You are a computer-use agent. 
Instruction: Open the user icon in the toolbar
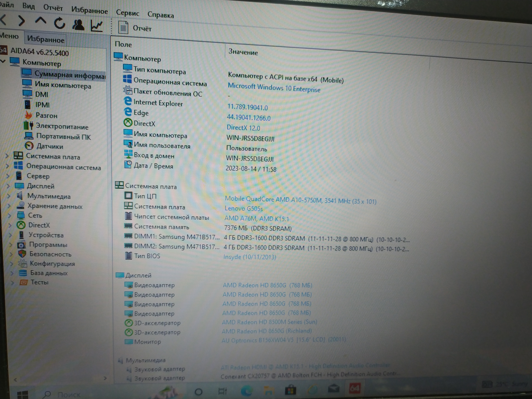(78, 25)
